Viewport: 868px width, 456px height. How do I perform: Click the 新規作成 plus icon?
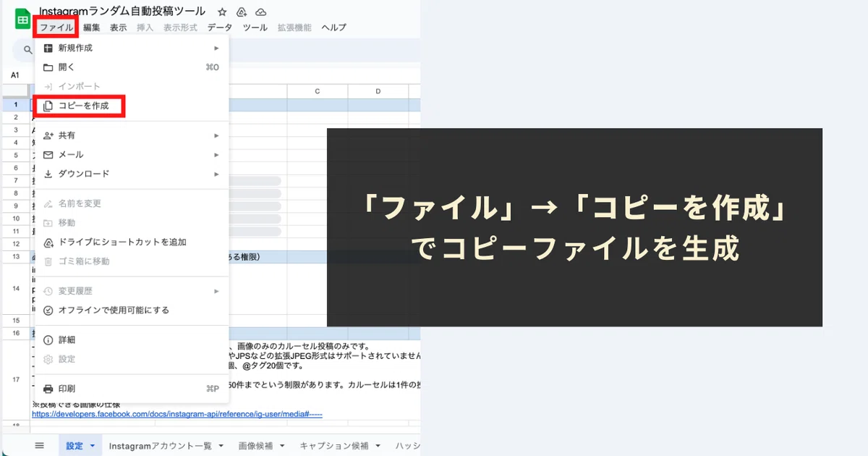(48, 48)
